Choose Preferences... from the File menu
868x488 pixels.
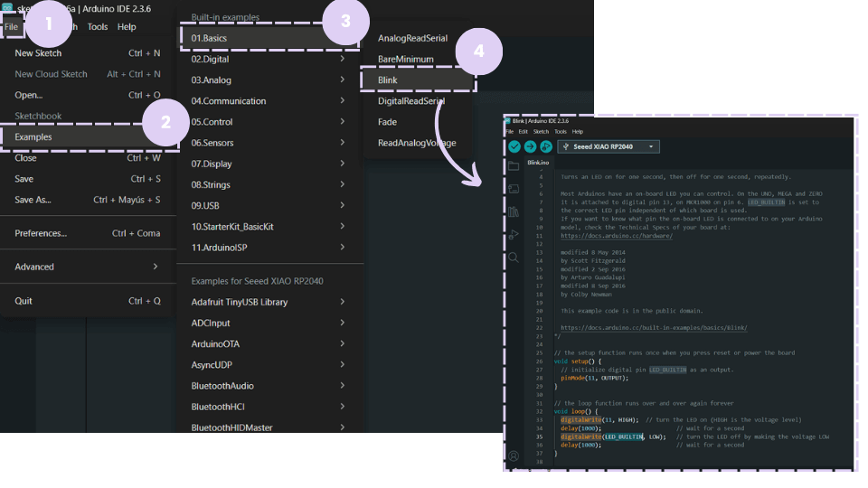pyautogui.click(x=86, y=233)
